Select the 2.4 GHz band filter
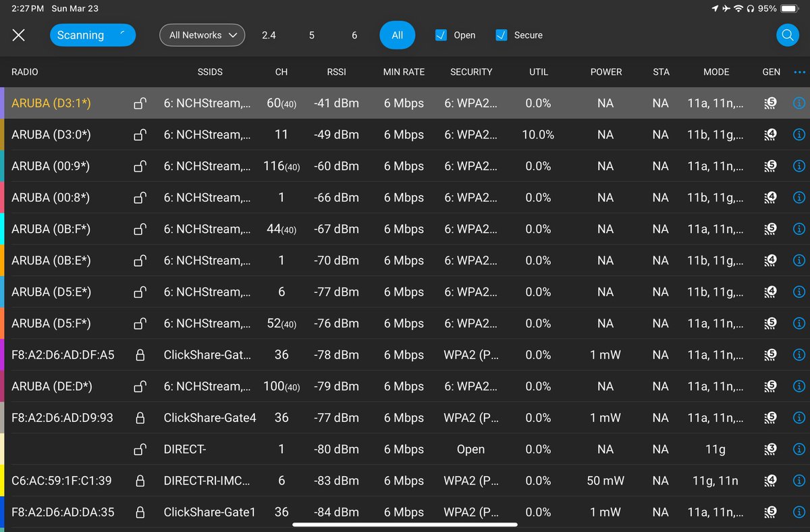810x532 pixels. tap(269, 35)
